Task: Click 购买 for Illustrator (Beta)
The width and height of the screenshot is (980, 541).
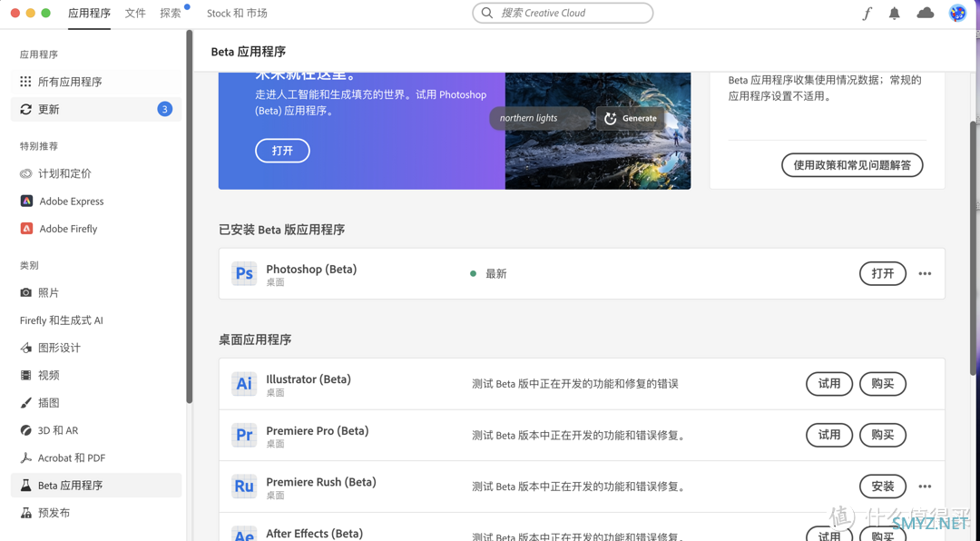Action: 883,383
